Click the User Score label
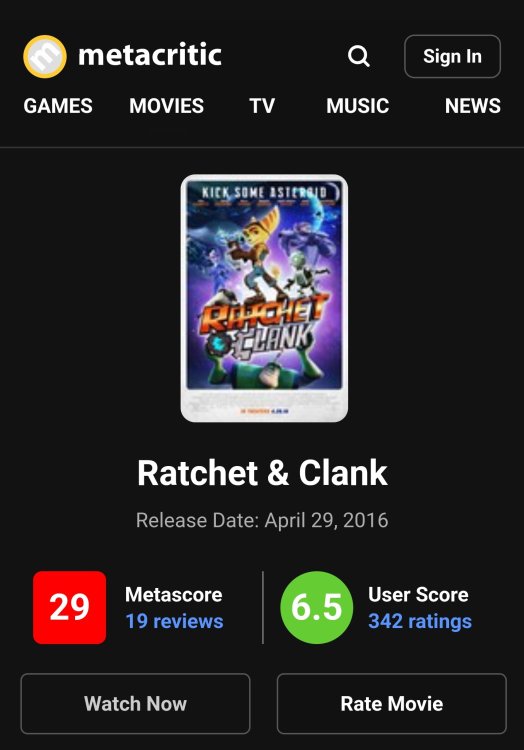This screenshot has width=524, height=750. tap(418, 595)
